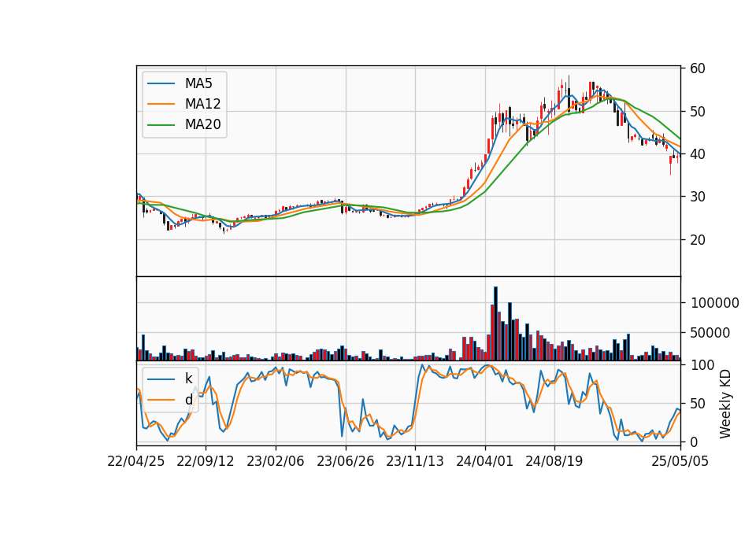Screen dimensions: 756x543
Task: Click the 24/04/01 date tick label
Action: 484,461
